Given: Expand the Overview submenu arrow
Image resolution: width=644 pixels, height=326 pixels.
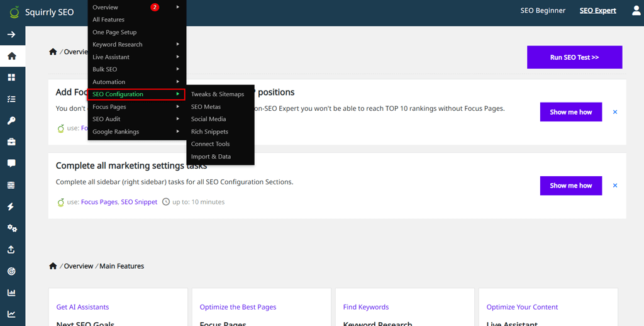Looking at the screenshot, I should (178, 7).
